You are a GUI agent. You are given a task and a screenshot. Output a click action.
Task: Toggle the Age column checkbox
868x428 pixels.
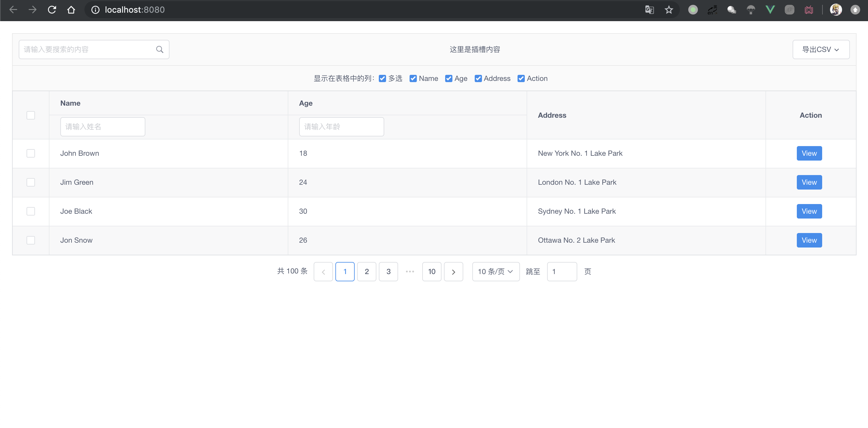click(448, 78)
